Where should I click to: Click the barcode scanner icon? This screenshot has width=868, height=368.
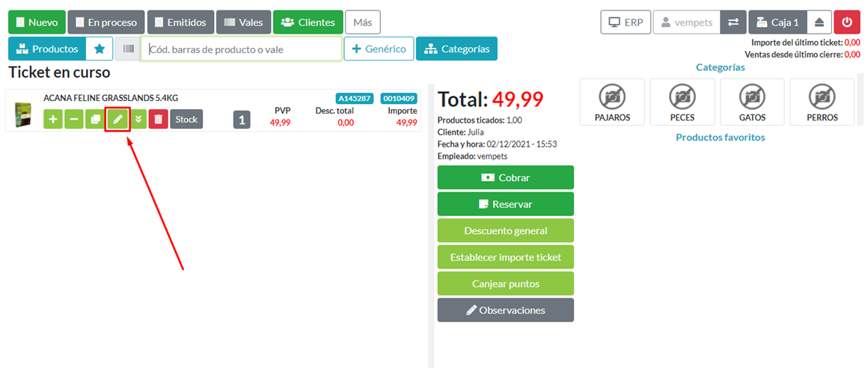tap(129, 49)
